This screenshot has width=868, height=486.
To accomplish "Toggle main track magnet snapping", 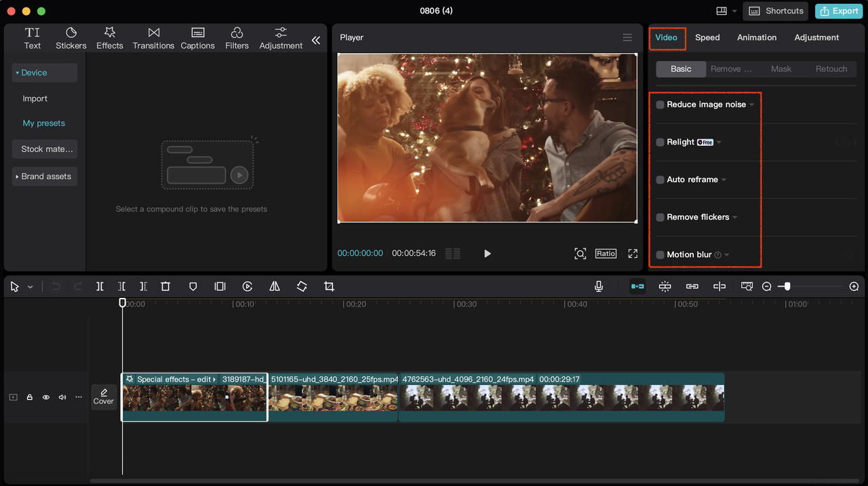I will [637, 286].
